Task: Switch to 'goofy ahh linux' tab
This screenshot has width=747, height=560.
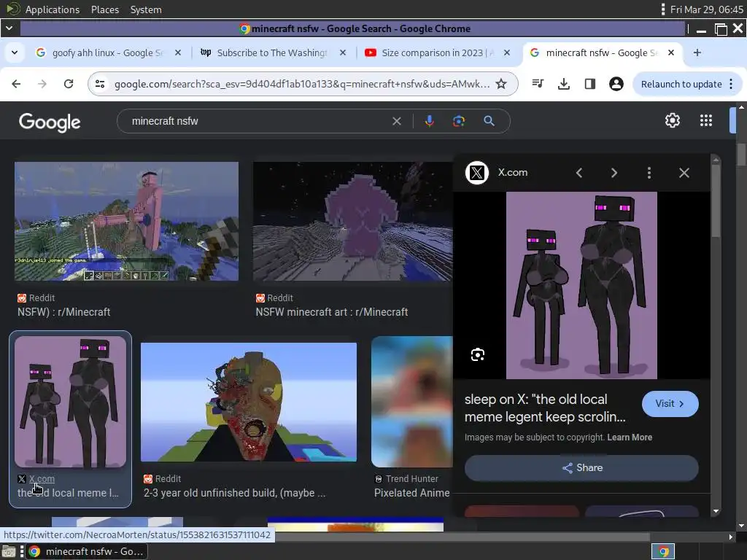Action: (107, 52)
